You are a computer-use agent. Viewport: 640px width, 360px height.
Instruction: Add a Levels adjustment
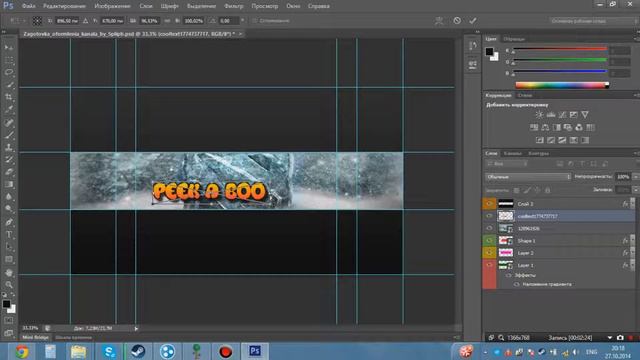tap(551, 115)
